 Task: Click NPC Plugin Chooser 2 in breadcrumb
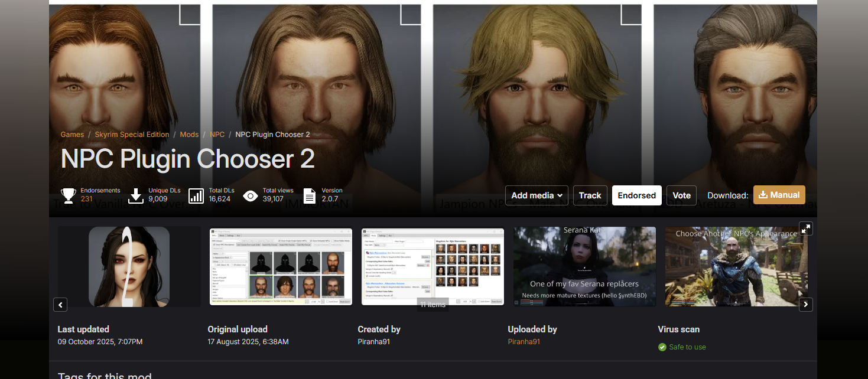(272, 135)
